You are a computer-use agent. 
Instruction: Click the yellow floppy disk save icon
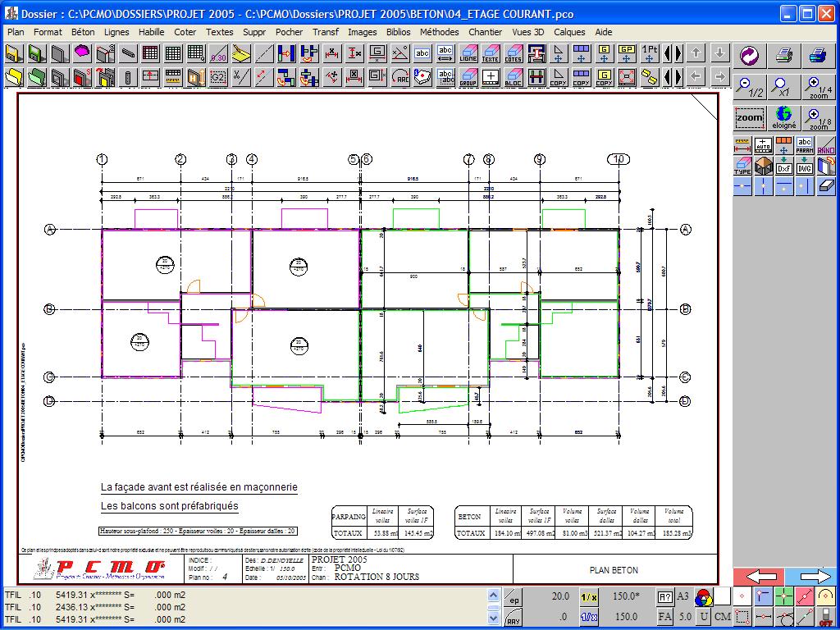pos(14,53)
